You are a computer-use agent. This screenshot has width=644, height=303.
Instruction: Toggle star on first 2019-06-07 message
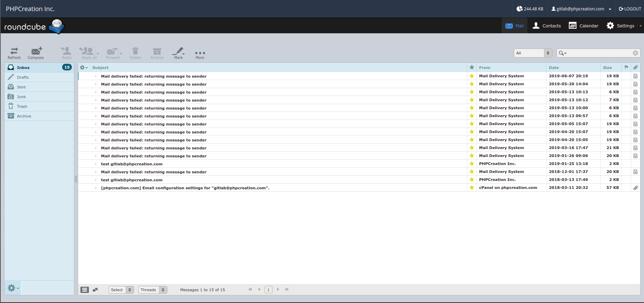click(x=471, y=76)
